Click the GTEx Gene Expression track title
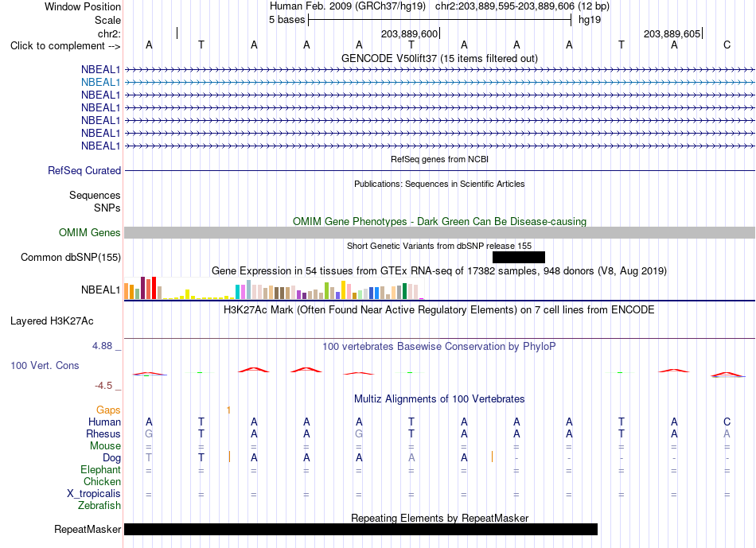This screenshot has height=548, width=756. click(x=439, y=271)
